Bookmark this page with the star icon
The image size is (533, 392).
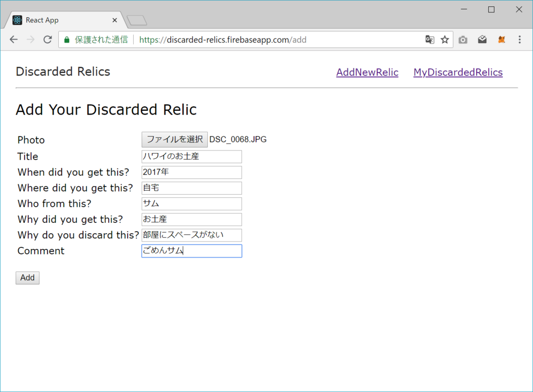click(x=445, y=40)
